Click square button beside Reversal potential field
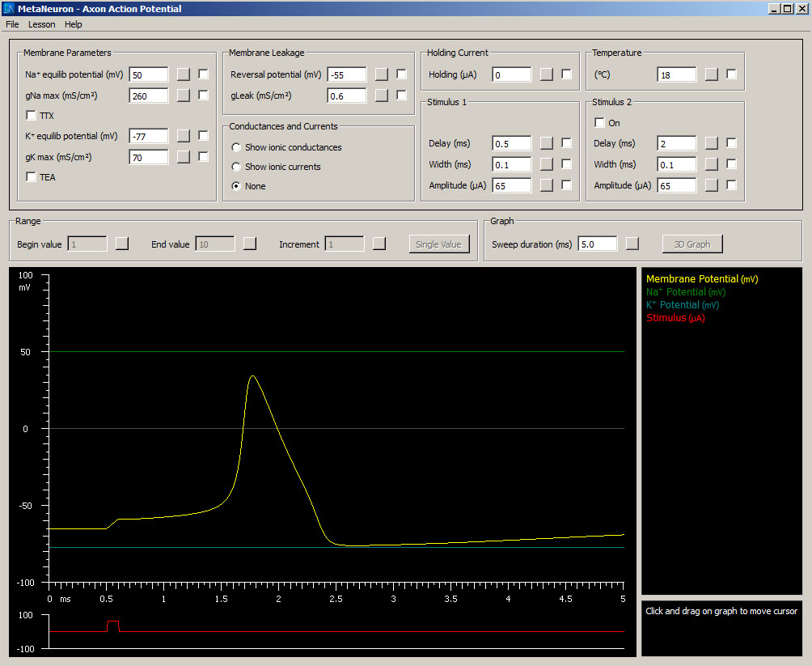The width and height of the screenshot is (812, 666). [381, 74]
